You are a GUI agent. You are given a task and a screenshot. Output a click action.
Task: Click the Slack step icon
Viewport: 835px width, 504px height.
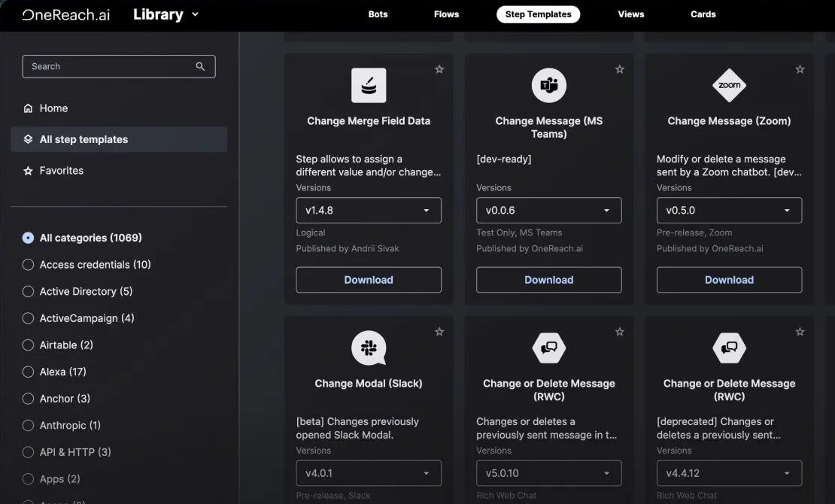tap(369, 348)
